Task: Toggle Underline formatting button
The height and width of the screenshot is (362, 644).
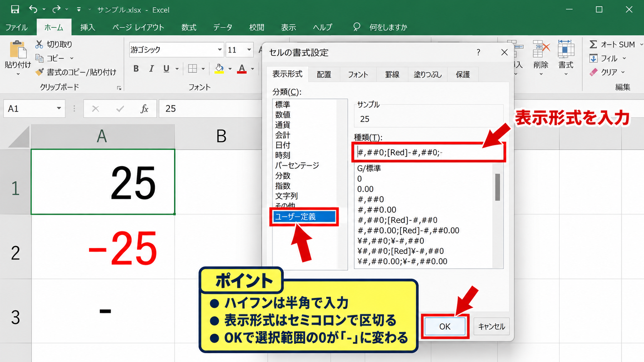Action: click(166, 69)
